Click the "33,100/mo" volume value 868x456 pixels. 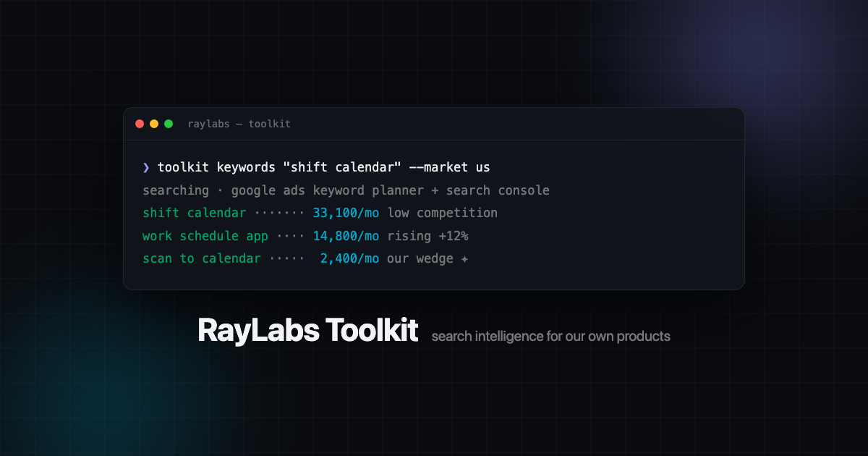(346, 213)
